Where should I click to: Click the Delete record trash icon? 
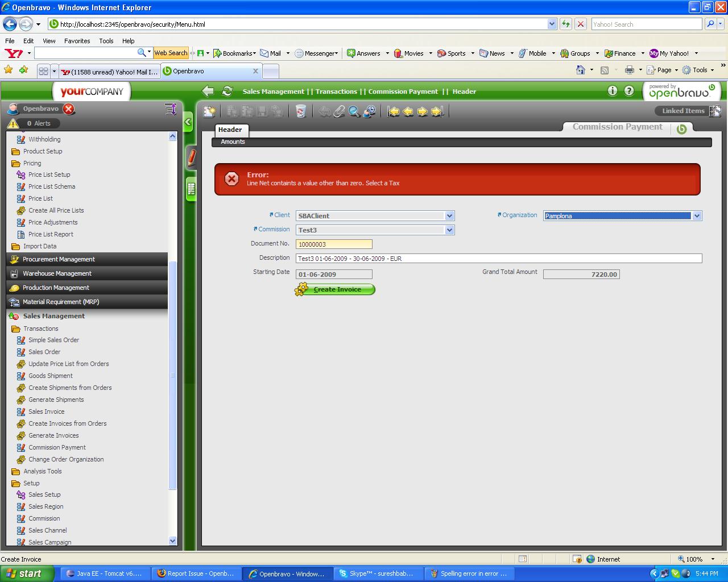pyautogui.click(x=301, y=111)
